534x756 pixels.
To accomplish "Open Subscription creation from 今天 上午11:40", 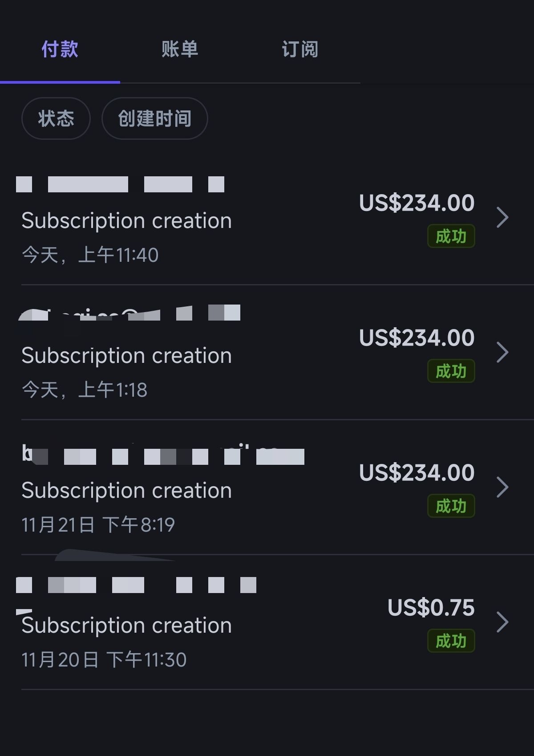I will click(x=127, y=221).
